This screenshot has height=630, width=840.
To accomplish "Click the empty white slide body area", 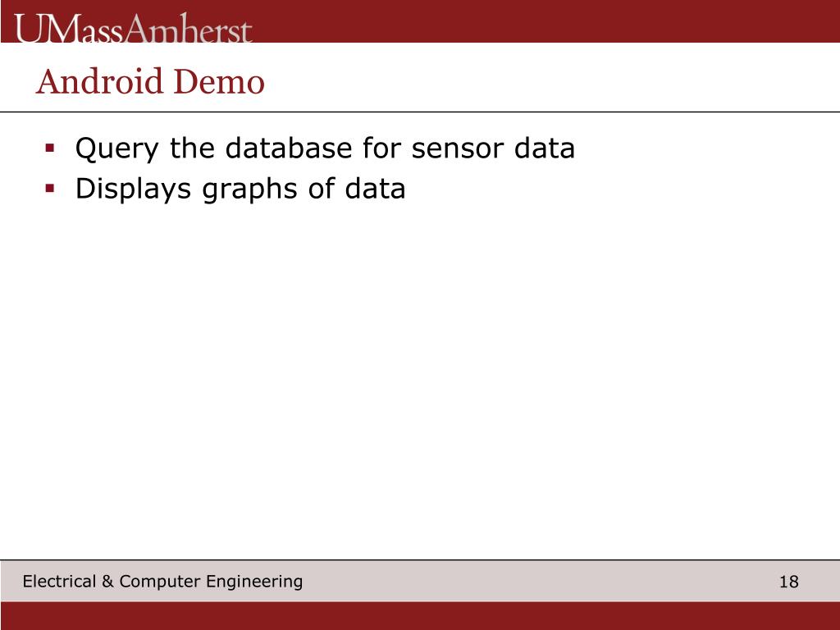I will [x=420, y=375].
